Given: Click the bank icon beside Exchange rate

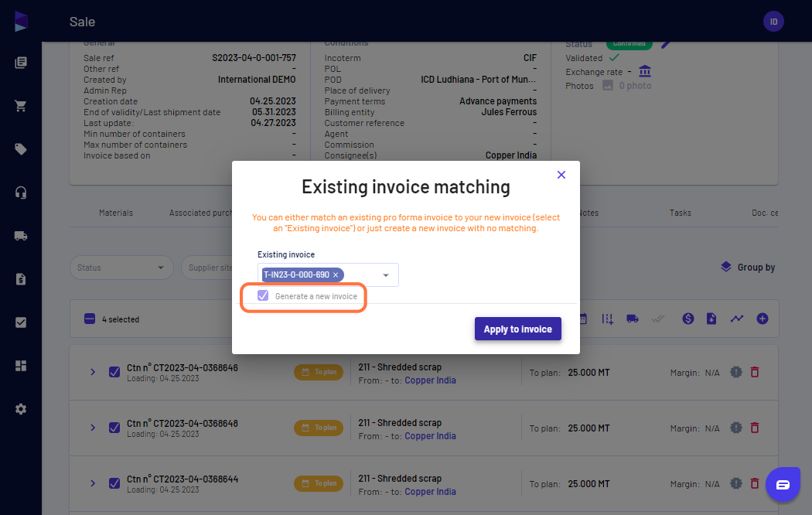Looking at the screenshot, I should click(645, 71).
